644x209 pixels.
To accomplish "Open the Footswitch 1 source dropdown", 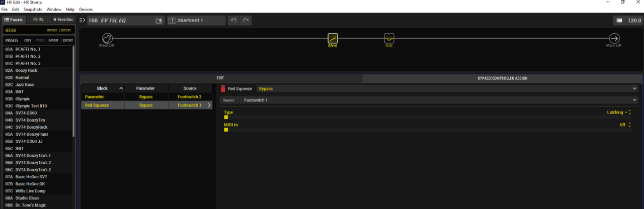I will [x=634, y=100].
